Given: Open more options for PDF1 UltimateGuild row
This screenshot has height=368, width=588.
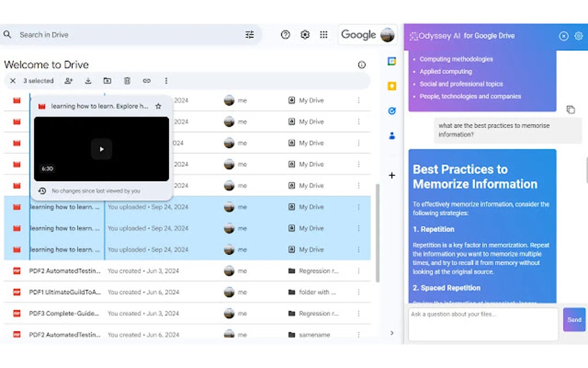Looking at the screenshot, I should coord(359,292).
